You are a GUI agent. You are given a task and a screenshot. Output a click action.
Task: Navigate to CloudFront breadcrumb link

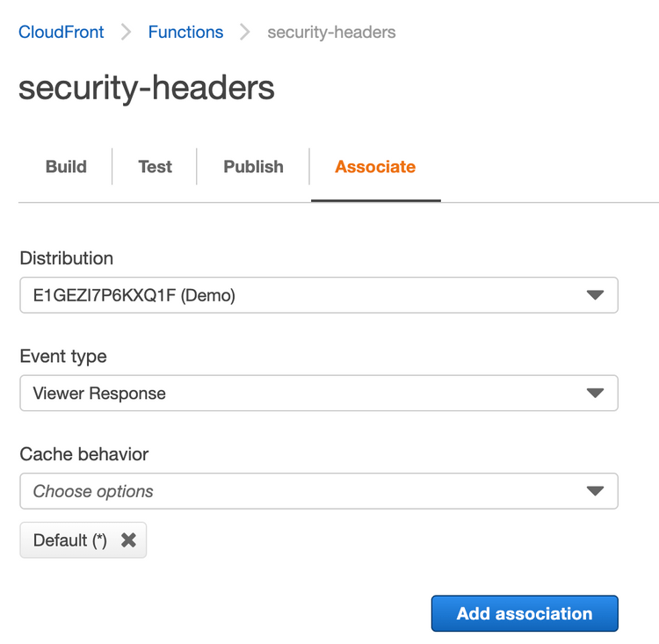[x=62, y=33]
